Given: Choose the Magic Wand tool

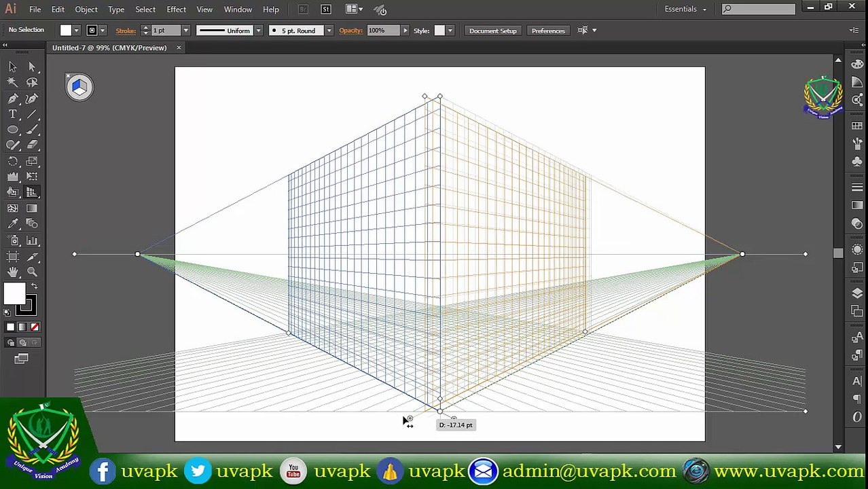Looking at the screenshot, I should pos(12,82).
